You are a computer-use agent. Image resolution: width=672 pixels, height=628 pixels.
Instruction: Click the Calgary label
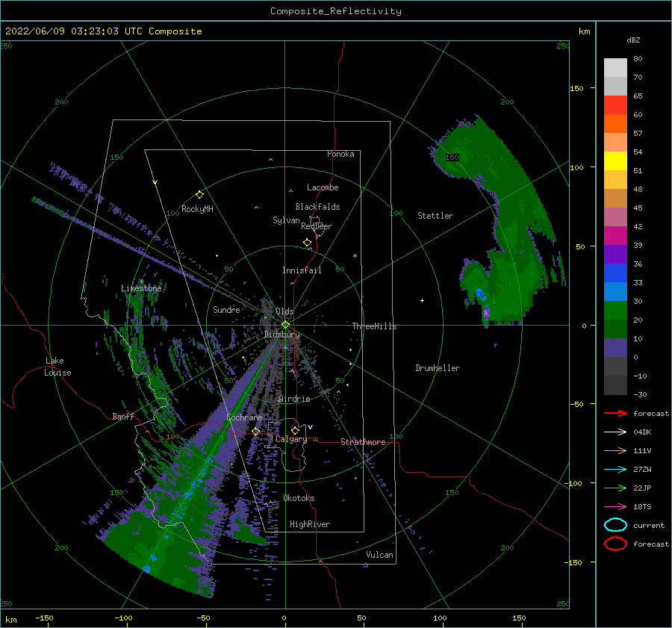pyautogui.click(x=291, y=439)
